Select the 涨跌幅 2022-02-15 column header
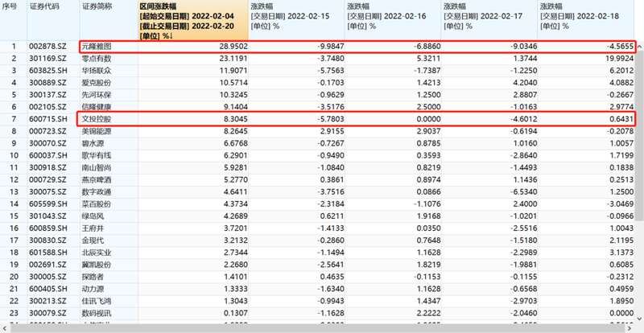644x333 pixels. pos(296,20)
